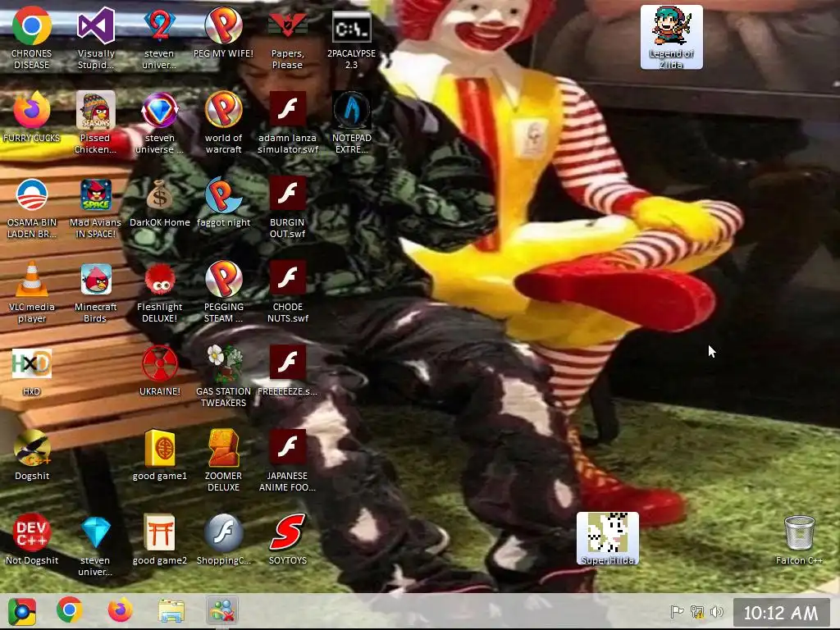Viewport: 840px width, 630px height.
Task: Select the CHODE NUTS.swf flash file
Action: click(287, 291)
